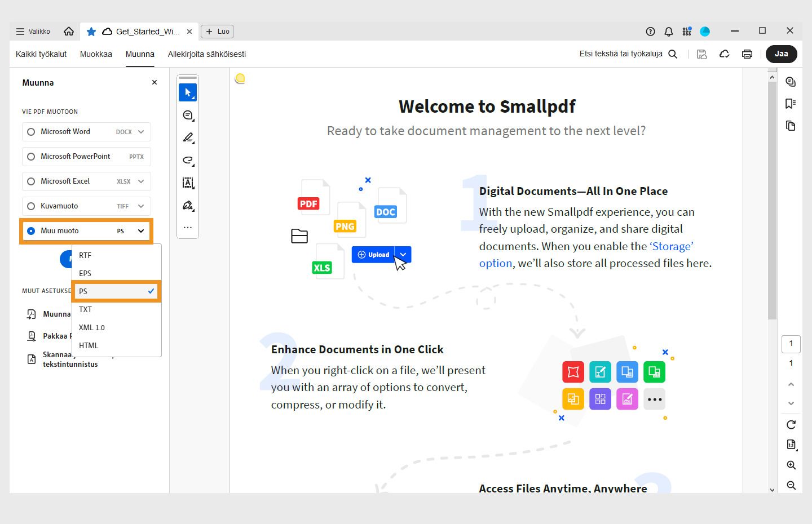Image resolution: width=812 pixels, height=524 pixels.
Task: Open the bookmarks panel icon
Action: click(x=791, y=104)
